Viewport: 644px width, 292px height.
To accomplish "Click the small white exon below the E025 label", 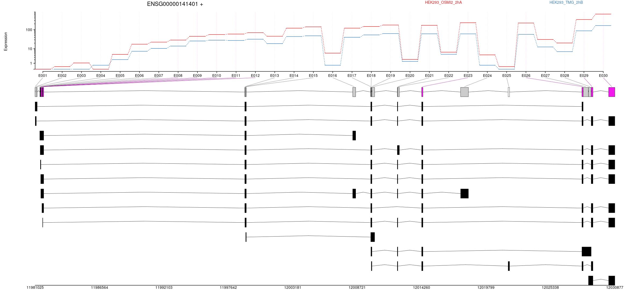I will coord(509,92).
